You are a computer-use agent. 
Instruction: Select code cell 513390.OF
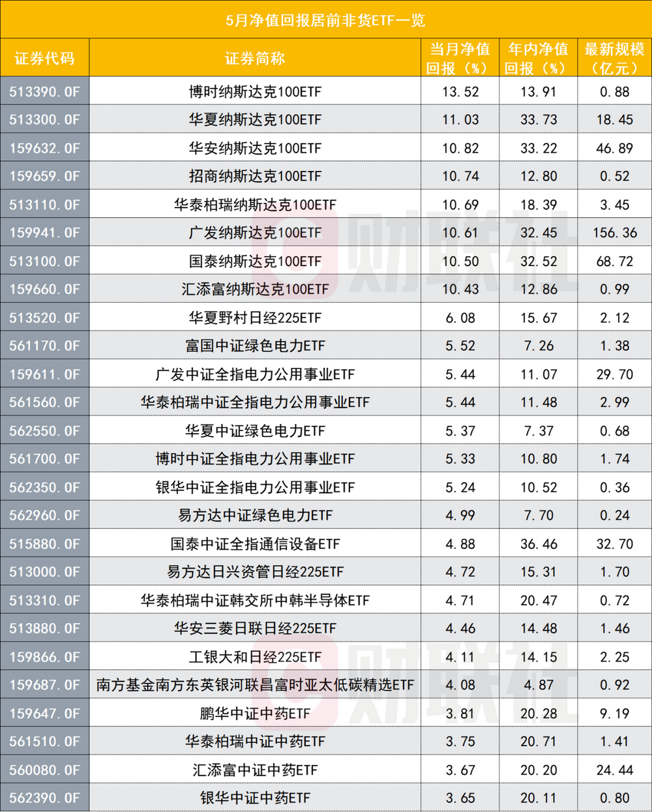pyautogui.click(x=44, y=92)
